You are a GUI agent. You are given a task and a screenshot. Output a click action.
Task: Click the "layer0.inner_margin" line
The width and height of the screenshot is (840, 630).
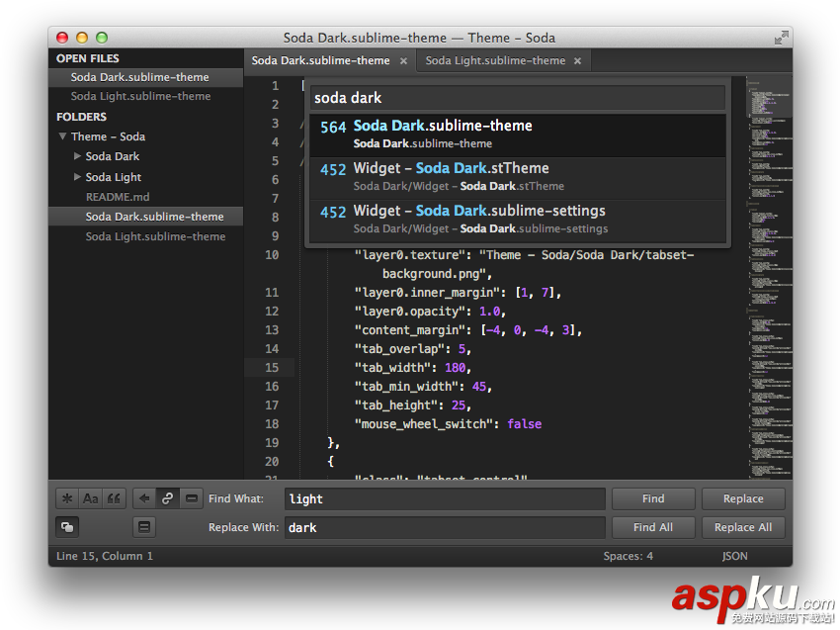click(x=458, y=293)
